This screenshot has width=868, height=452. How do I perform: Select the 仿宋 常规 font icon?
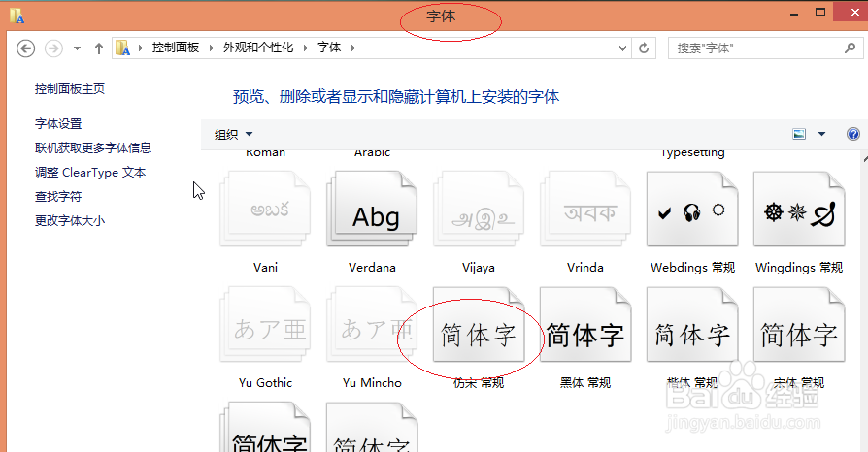(479, 324)
